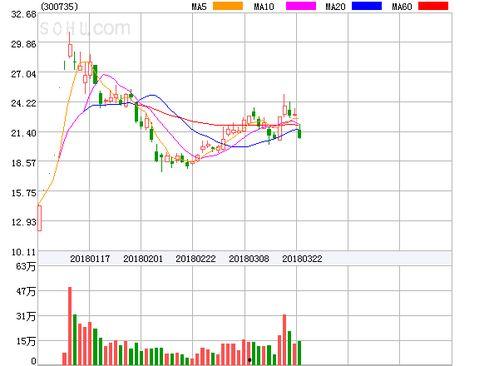The height and width of the screenshot is (366, 499).
Task: Click the red MA60 legend swatch
Action: point(433,6)
